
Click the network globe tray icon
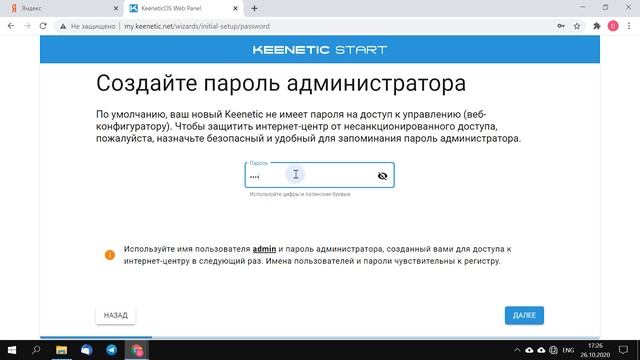coord(553,350)
